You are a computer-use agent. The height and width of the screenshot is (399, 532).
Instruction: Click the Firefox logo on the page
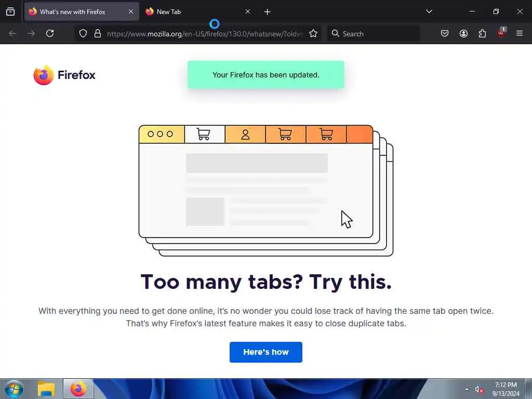[x=64, y=75]
